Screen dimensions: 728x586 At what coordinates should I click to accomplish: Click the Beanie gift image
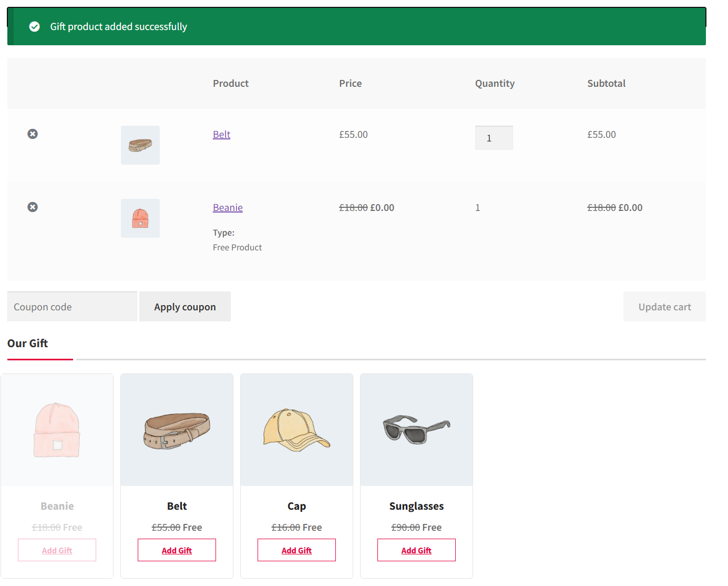coord(57,430)
